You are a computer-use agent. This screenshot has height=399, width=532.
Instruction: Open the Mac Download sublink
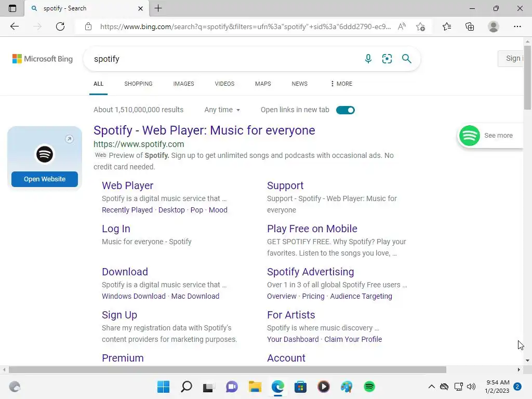(195, 296)
